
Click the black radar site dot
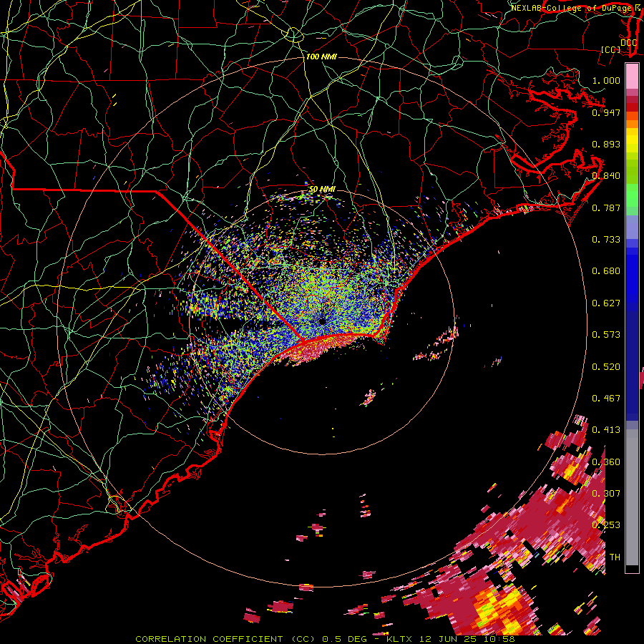click(323, 321)
